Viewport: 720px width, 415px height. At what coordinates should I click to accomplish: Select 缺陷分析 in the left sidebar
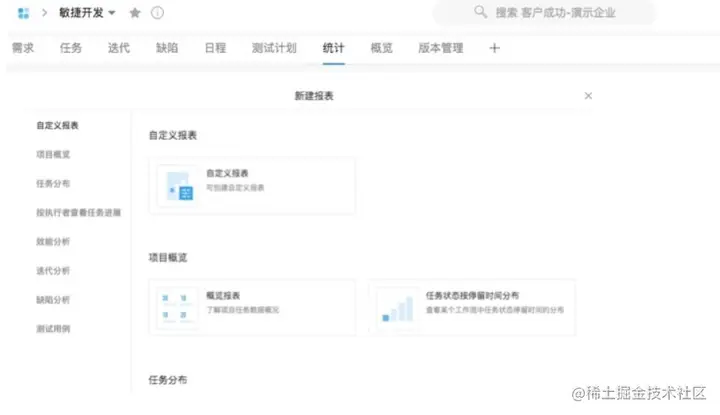click(53, 300)
